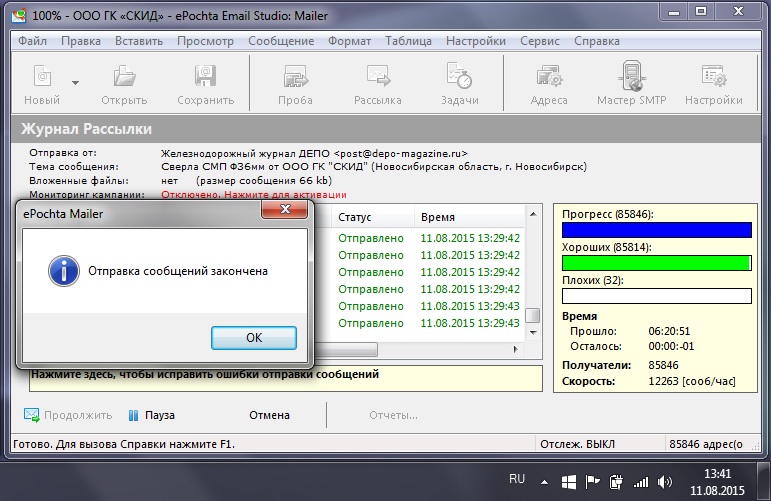Close the ePochta Mailer dialog

[285, 209]
